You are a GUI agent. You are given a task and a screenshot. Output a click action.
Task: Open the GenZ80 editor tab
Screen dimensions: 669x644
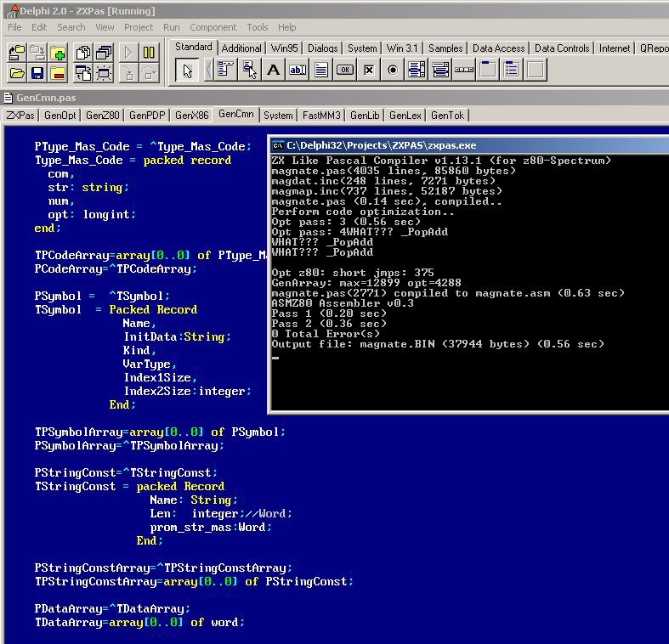click(102, 116)
